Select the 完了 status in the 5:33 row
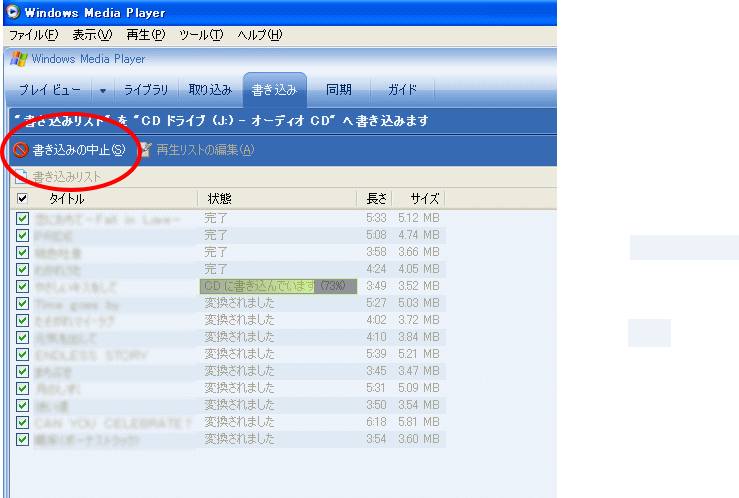Screen dimensions: 739x498 [216, 218]
